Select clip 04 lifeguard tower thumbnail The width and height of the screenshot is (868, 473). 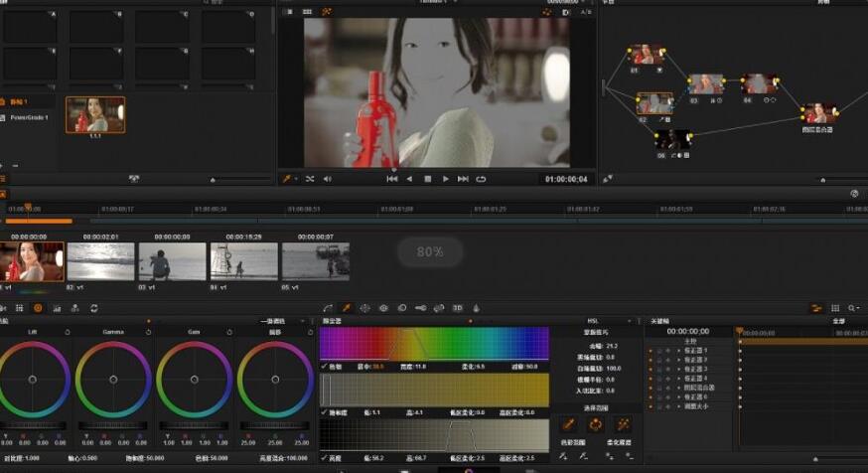pyautogui.click(x=244, y=261)
